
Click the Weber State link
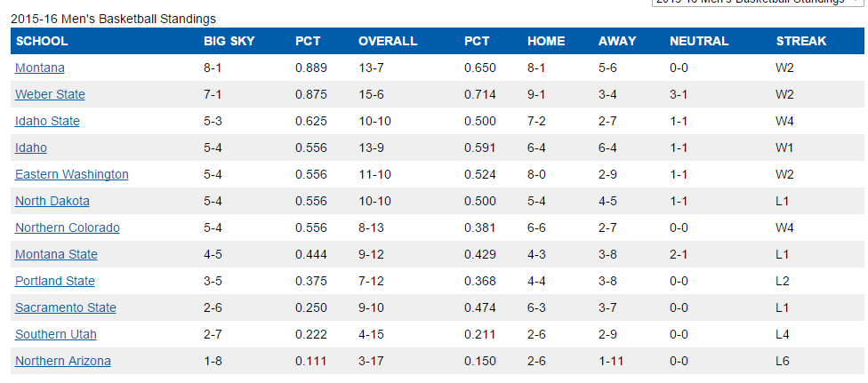pyautogui.click(x=50, y=94)
